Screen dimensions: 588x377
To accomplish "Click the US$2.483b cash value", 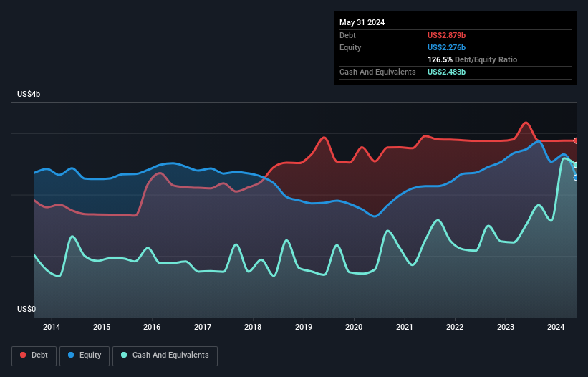I will (x=446, y=72).
